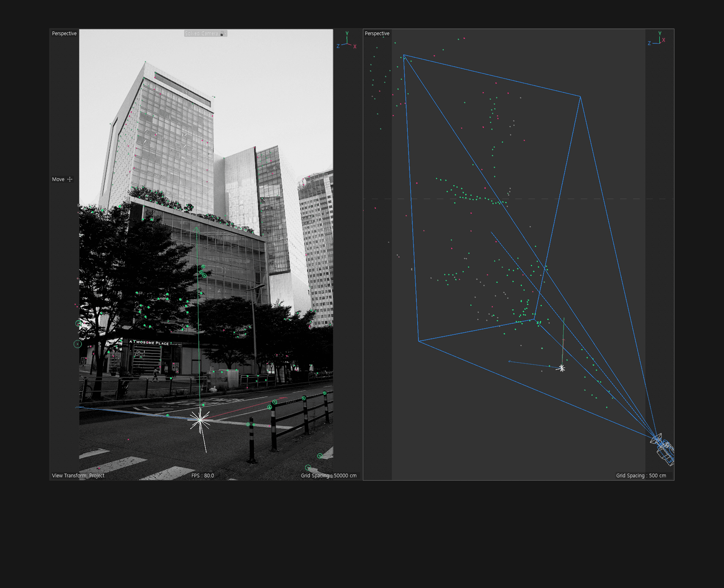
Task: Click blue Z-axis arrow tip in right viewport
Action: coord(509,361)
